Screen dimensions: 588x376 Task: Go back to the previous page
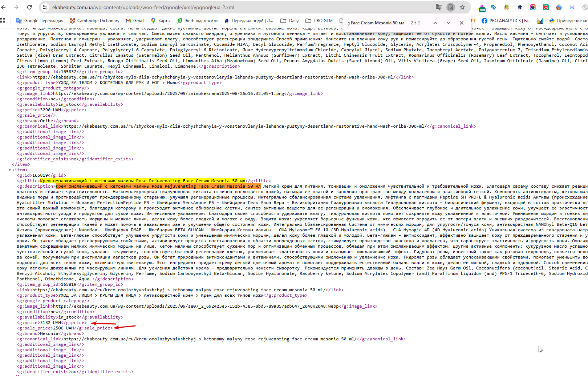point(4,7)
